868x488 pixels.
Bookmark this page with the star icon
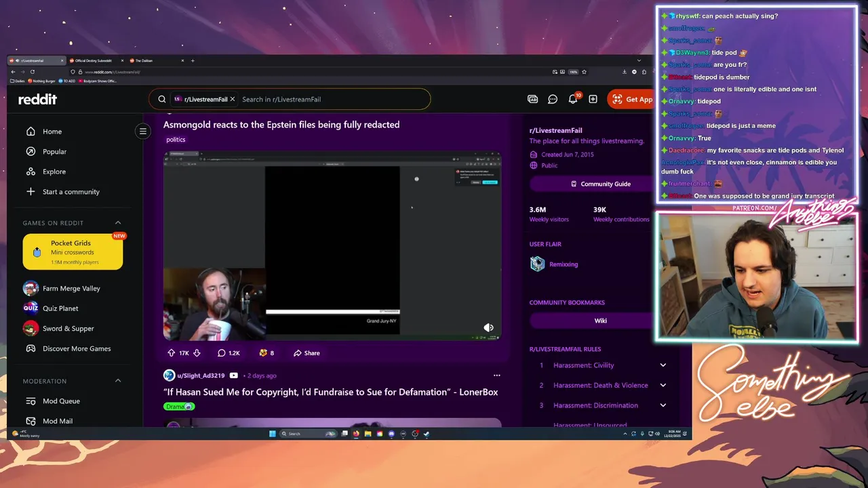point(585,72)
